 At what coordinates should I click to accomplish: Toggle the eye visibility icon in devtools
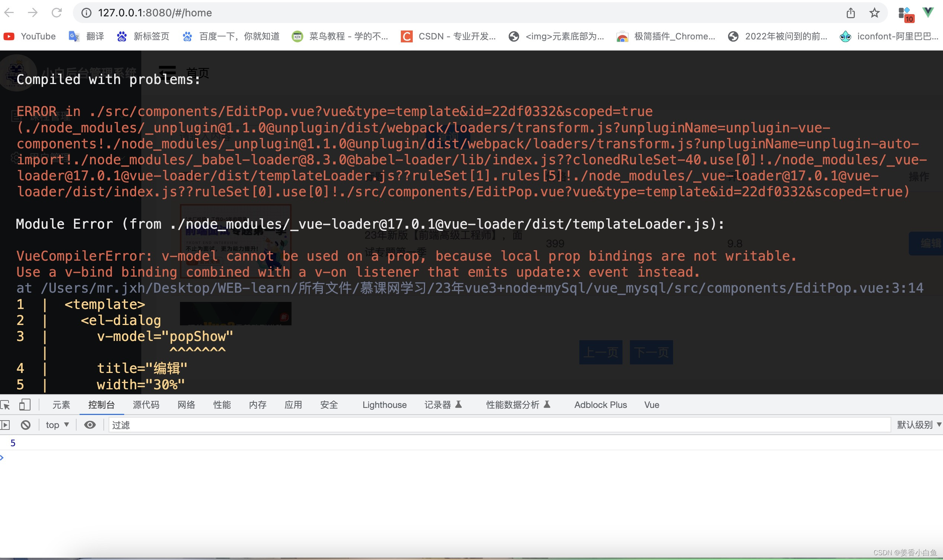[91, 425]
